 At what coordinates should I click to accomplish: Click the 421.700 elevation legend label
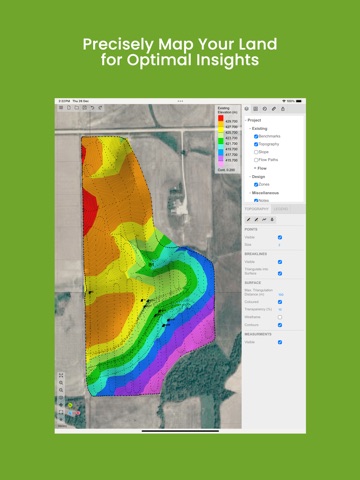click(x=231, y=144)
